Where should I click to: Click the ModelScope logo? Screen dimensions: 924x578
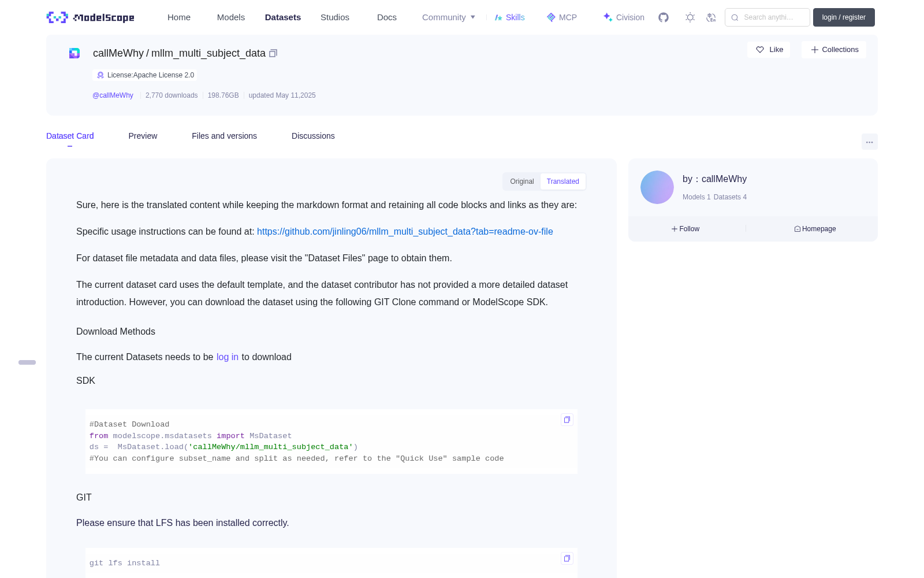coord(90,17)
